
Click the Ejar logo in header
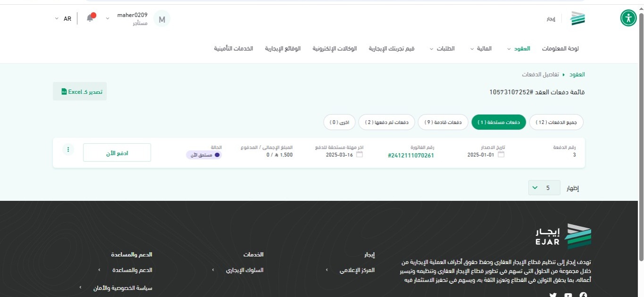[577, 19]
